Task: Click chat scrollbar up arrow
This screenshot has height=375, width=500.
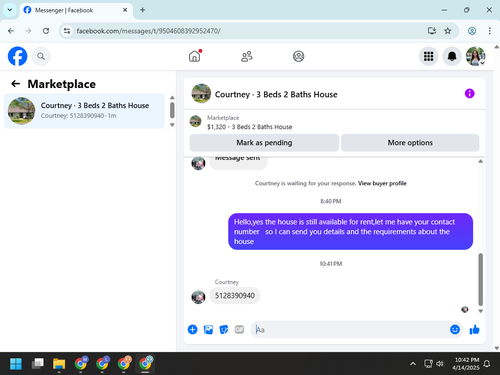Action: (x=481, y=161)
